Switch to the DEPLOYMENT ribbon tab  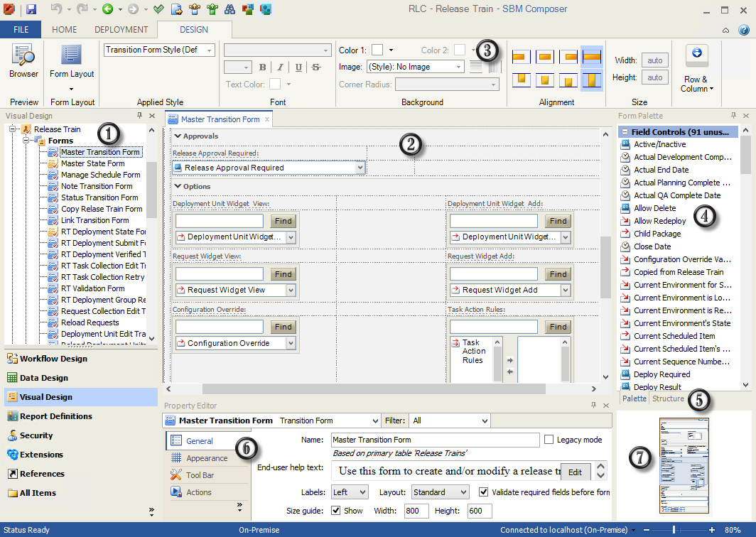(x=121, y=30)
